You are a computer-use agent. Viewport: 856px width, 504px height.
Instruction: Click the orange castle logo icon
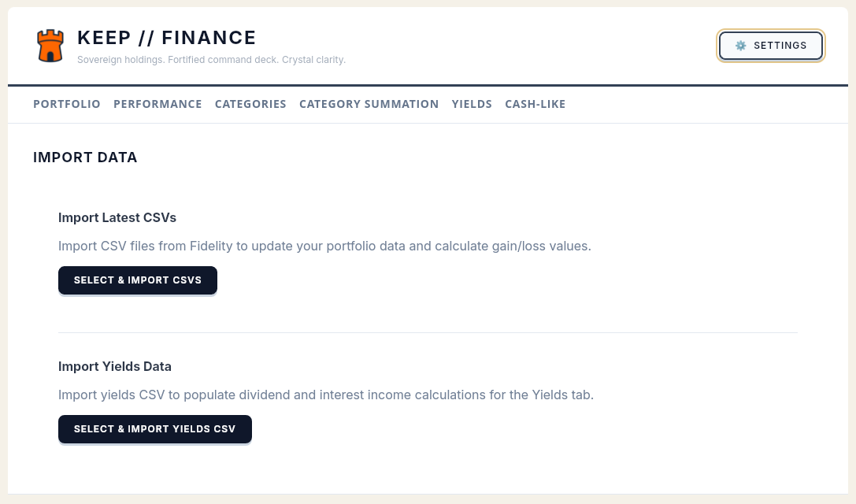(x=50, y=46)
